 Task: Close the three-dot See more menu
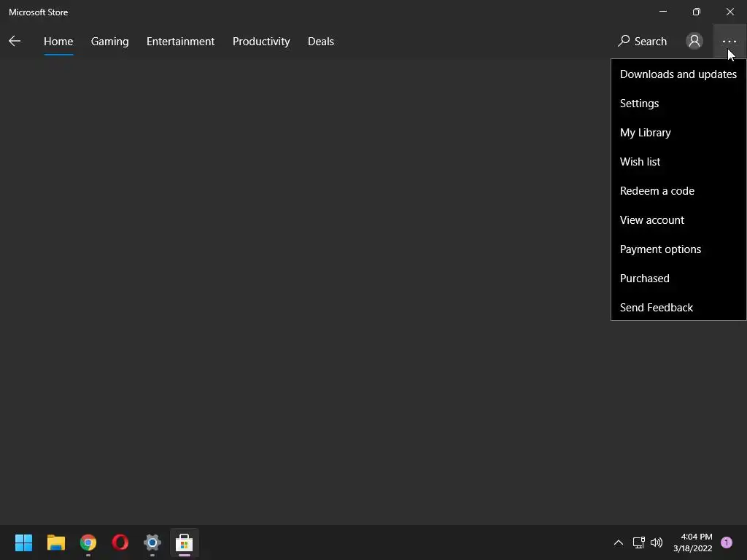[729, 42]
